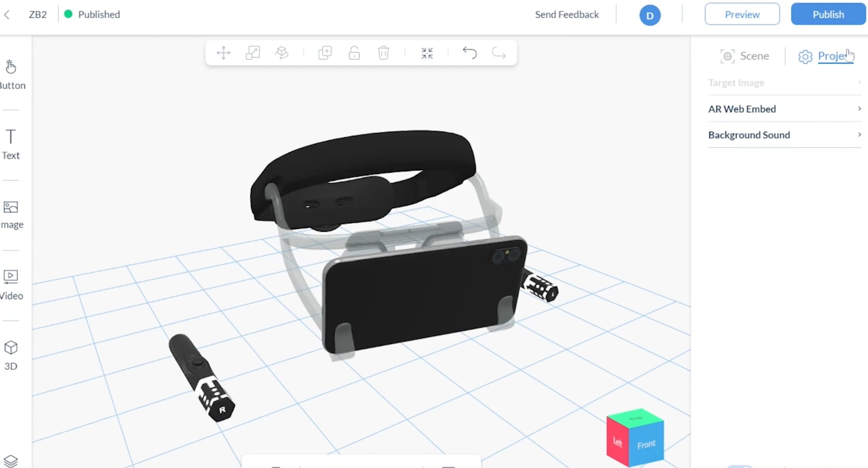868x468 pixels.
Task: Add a Text element from sidebar
Action: click(11, 144)
